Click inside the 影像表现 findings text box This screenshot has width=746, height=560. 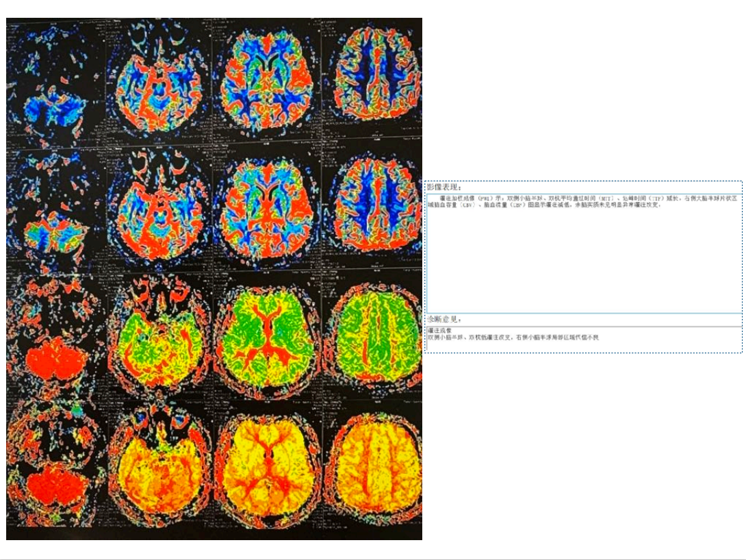pos(583,260)
